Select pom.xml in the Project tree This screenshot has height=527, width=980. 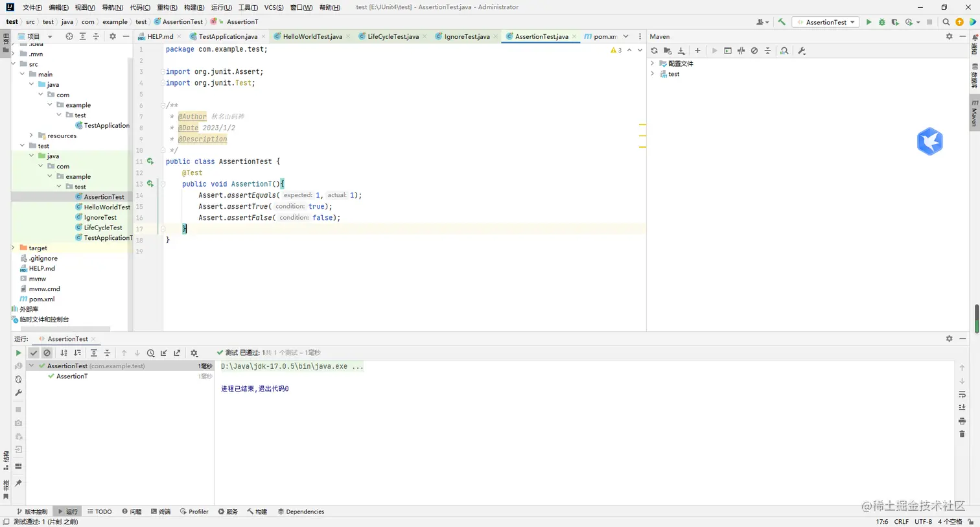click(x=41, y=299)
